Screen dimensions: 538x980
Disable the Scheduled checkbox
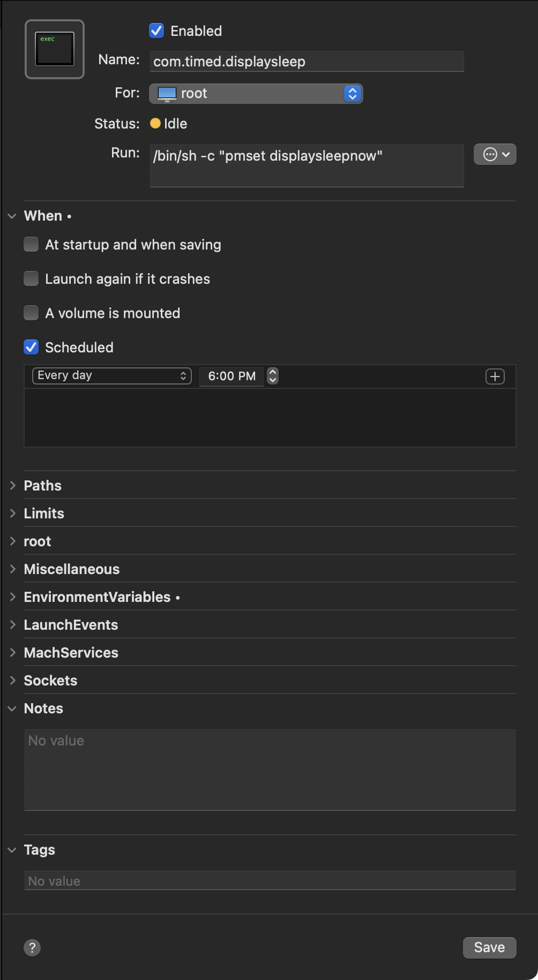[x=32, y=348]
